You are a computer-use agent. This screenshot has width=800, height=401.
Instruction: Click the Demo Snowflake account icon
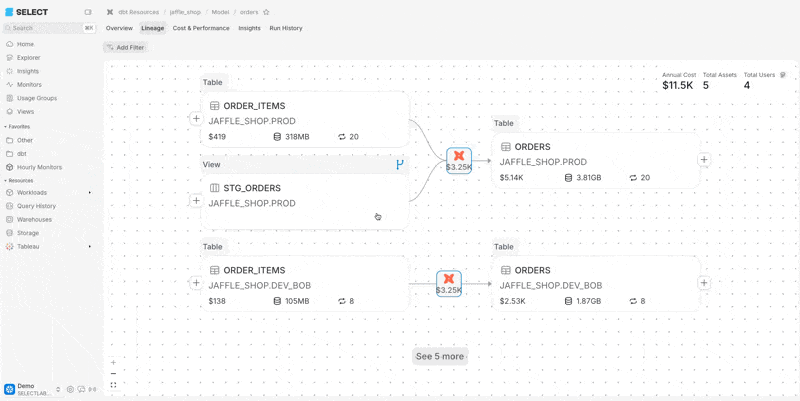point(9,389)
